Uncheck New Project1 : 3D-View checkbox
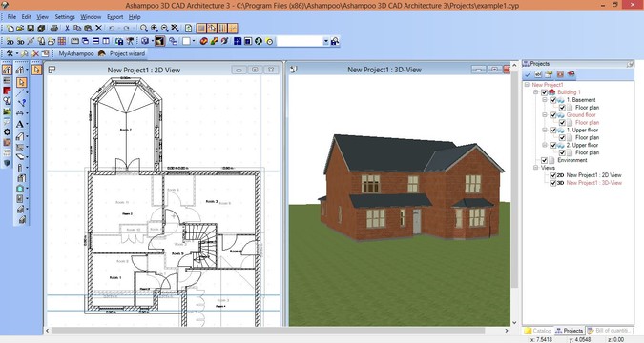 pos(552,183)
